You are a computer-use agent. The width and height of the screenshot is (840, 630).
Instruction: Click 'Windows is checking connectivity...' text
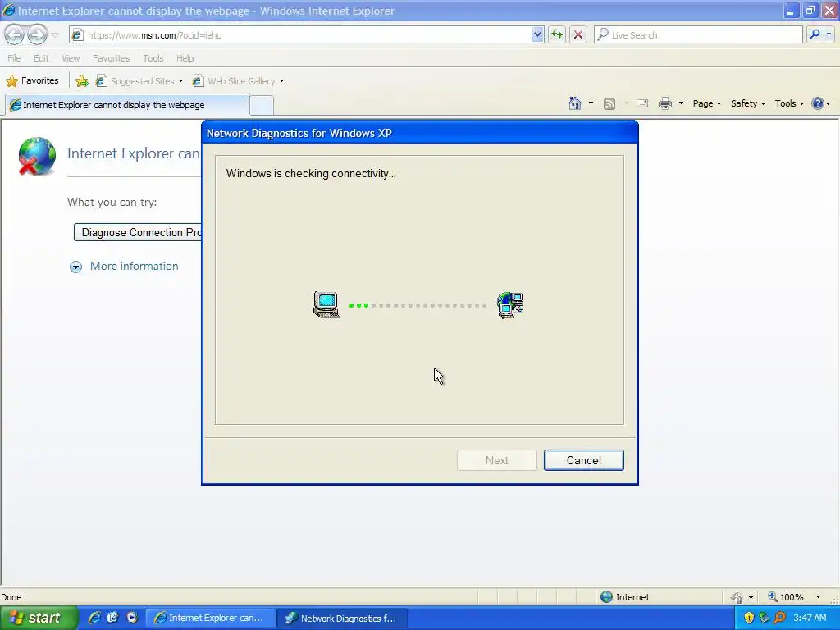[x=311, y=174]
